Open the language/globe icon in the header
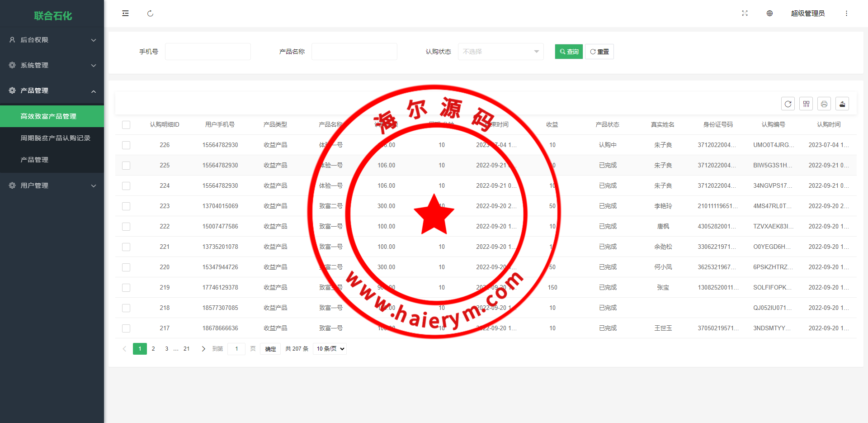Image resolution: width=868 pixels, height=423 pixels. click(769, 13)
